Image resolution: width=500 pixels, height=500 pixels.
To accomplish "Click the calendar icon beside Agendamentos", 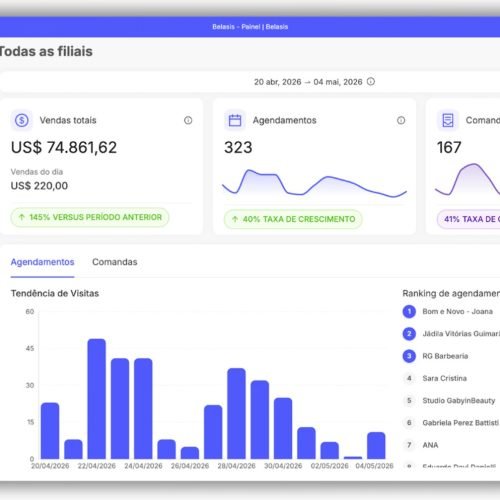I will pos(235,120).
